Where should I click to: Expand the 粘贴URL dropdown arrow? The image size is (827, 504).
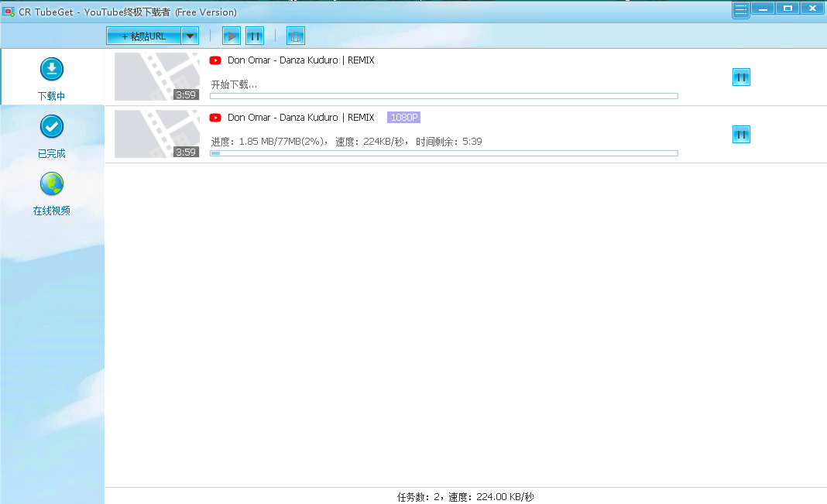pos(190,36)
